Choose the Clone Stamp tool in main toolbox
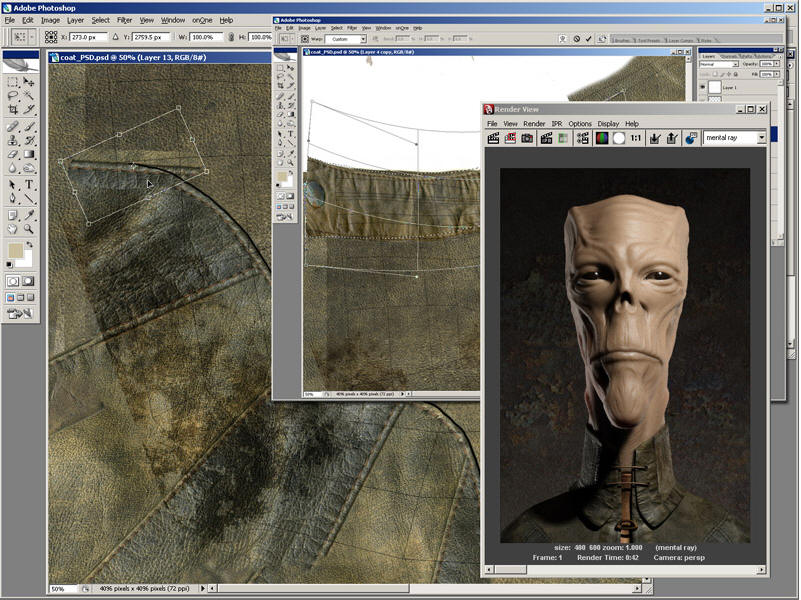 click(x=13, y=140)
